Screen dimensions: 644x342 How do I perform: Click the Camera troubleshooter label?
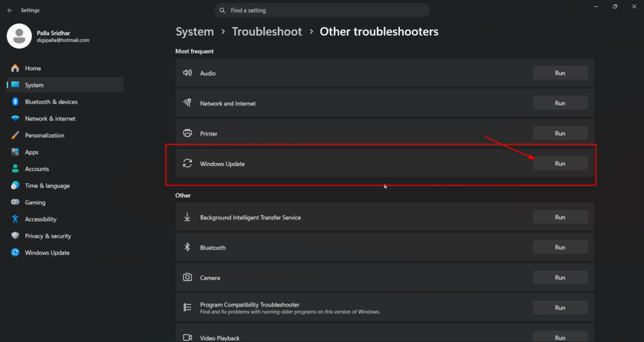210,278
